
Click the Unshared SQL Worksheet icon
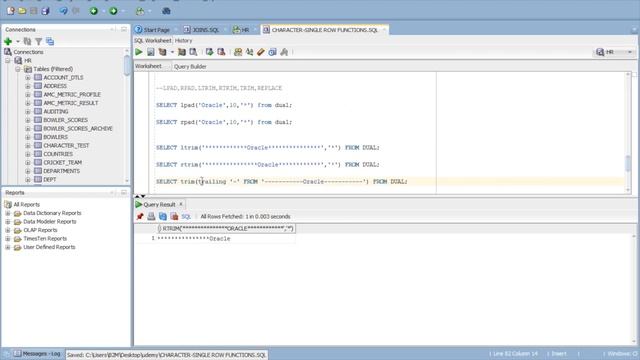pyautogui.click(x=238, y=52)
